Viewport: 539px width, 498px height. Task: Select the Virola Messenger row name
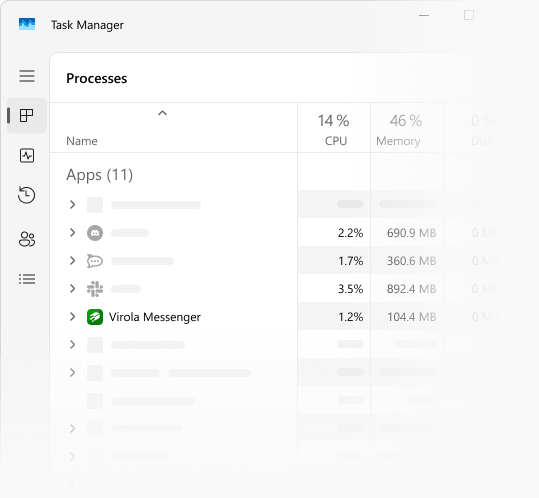coord(155,317)
